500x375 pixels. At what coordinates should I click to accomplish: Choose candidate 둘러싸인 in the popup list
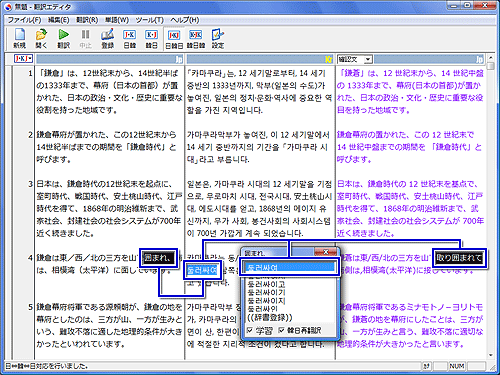coord(263,309)
